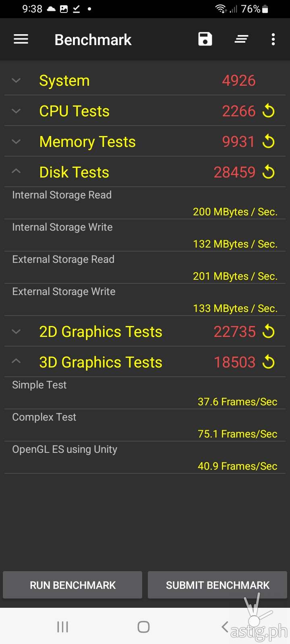This screenshot has height=644, width=290.
Task: Collapse the Disk Tests section chevron
Action: coord(16,171)
